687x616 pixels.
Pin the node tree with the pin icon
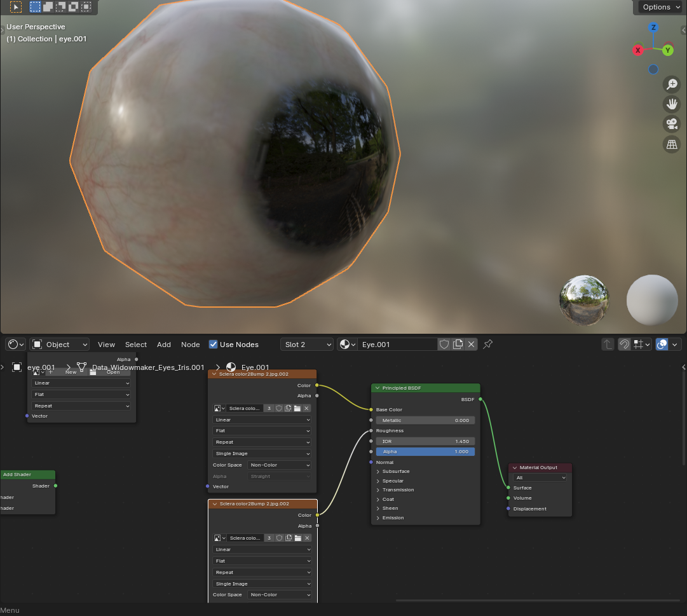pyautogui.click(x=487, y=345)
